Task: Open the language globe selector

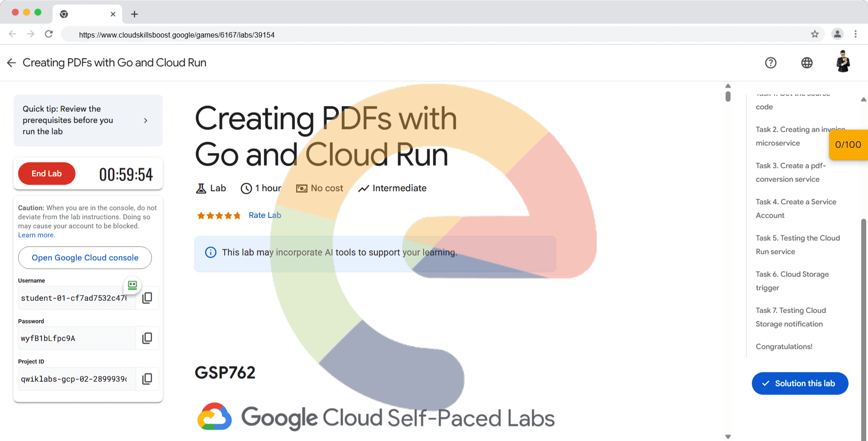Action: click(807, 63)
